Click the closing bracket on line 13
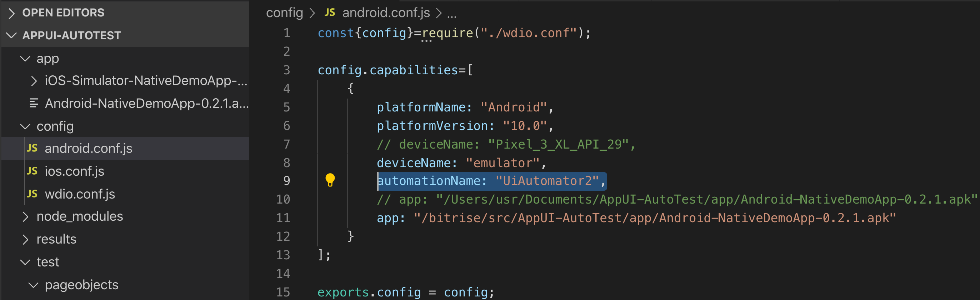The height and width of the screenshot is (300, 980). point(321,255)
